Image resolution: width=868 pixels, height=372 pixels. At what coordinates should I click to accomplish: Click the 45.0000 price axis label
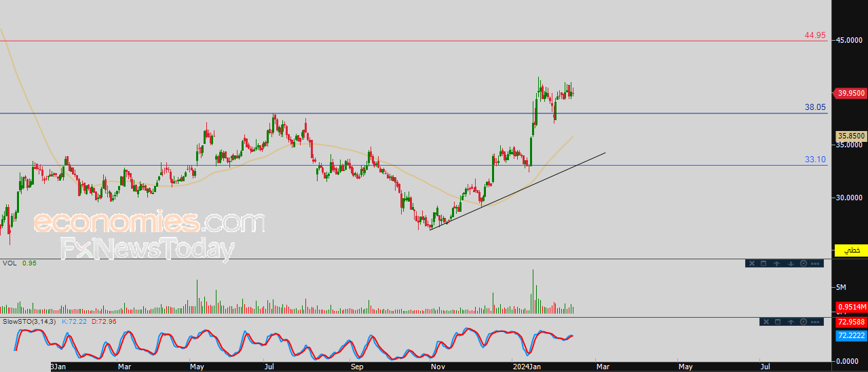tap(851, 41)
